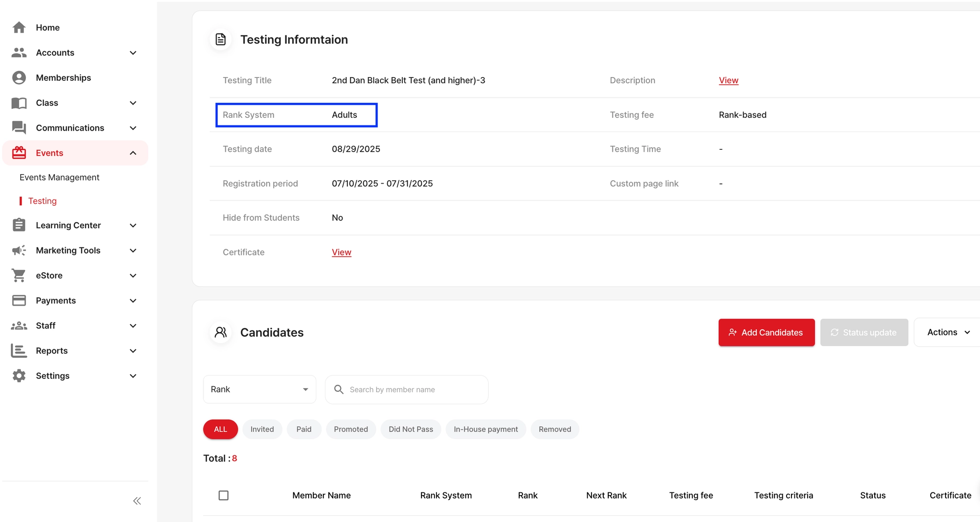This screenshot has width=980, height=522.
Task: Open the Certificate View link
Action: (x=341, y=252)
